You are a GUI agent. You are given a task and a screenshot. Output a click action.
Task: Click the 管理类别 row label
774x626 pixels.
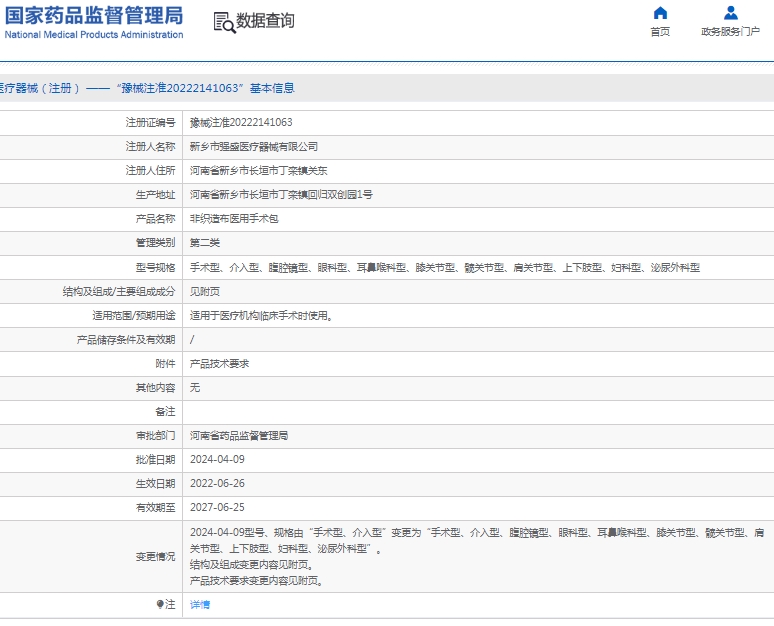(x=155, y=242)
